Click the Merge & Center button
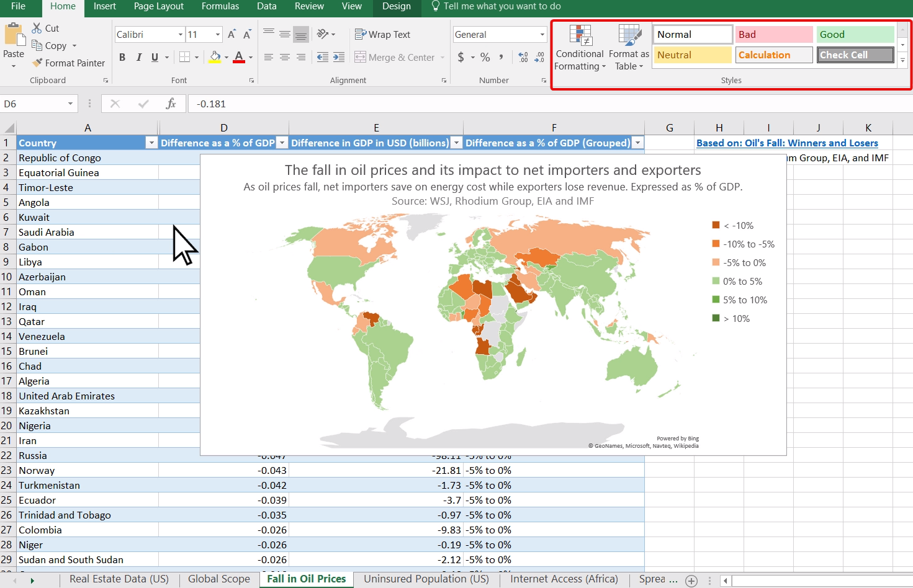913x588 pixels. point(395,57)
